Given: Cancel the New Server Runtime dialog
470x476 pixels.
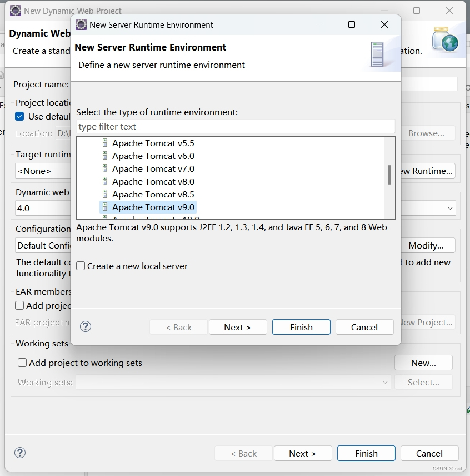Looking at the screenshot, I should click(364, 327).
